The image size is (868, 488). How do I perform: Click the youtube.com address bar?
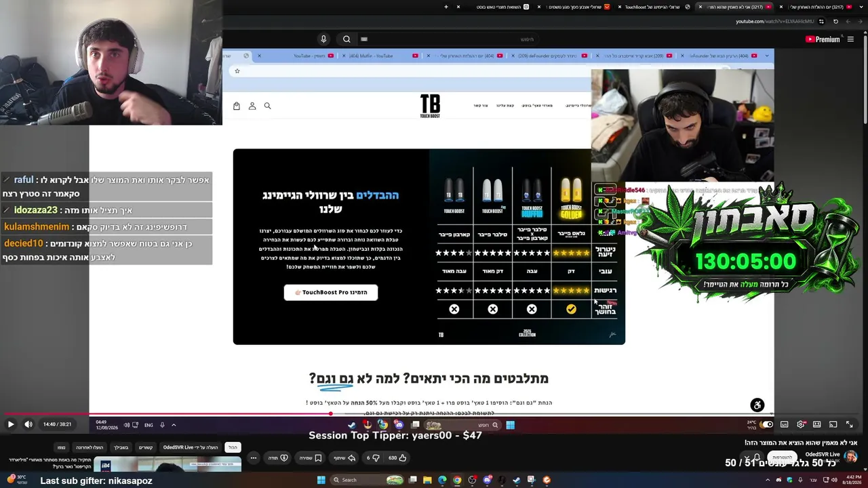[775, 22]
